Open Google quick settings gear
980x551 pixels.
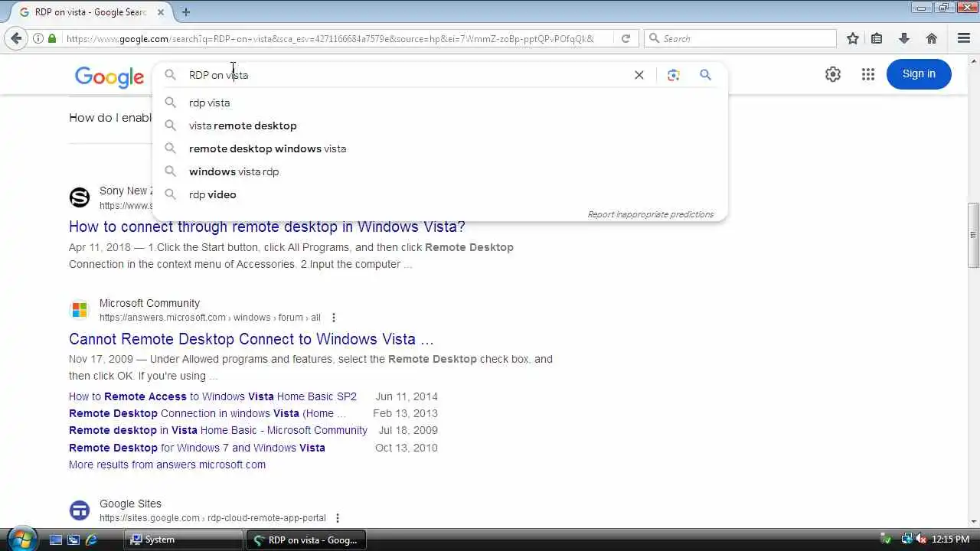tap(833, 74)
